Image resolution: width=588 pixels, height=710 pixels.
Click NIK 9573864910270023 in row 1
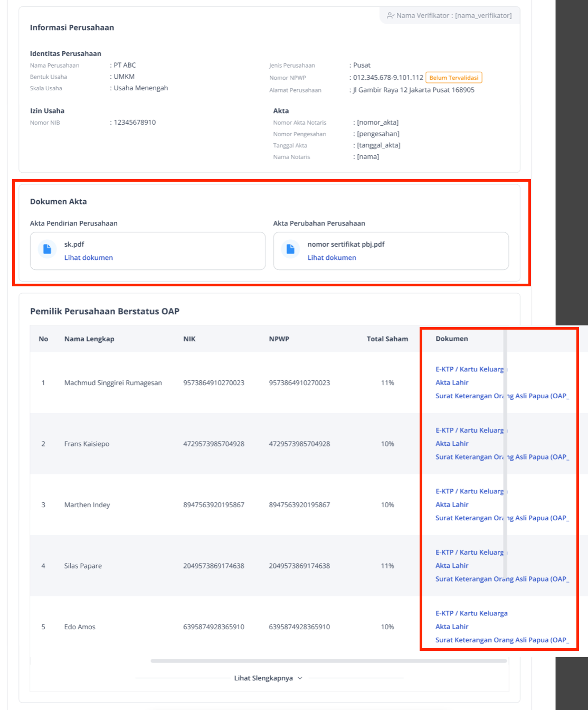214,383
